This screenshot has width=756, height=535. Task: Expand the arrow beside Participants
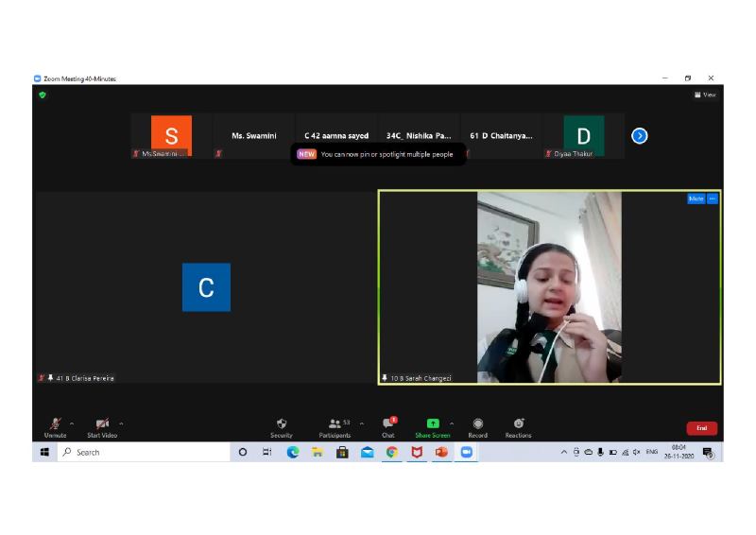pyautogui.click(x=361, y=423)
